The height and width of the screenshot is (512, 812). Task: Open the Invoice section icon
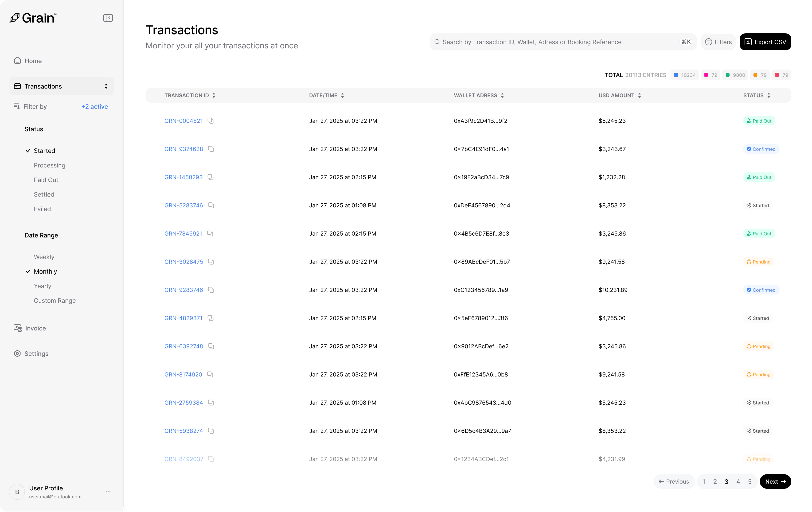18,328
